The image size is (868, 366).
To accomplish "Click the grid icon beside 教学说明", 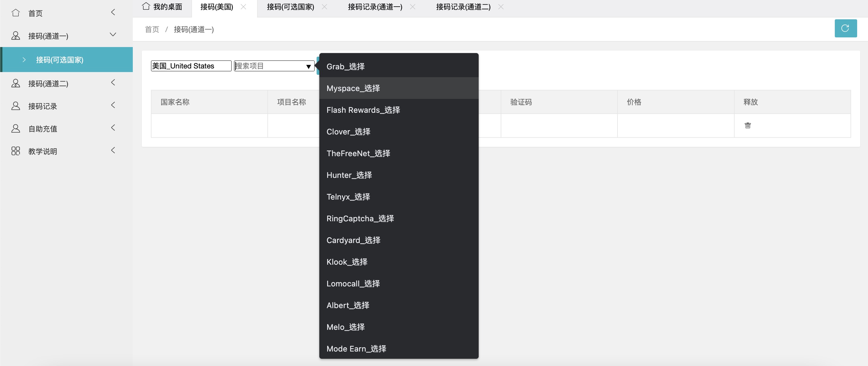I will click(x=15, y=151).
